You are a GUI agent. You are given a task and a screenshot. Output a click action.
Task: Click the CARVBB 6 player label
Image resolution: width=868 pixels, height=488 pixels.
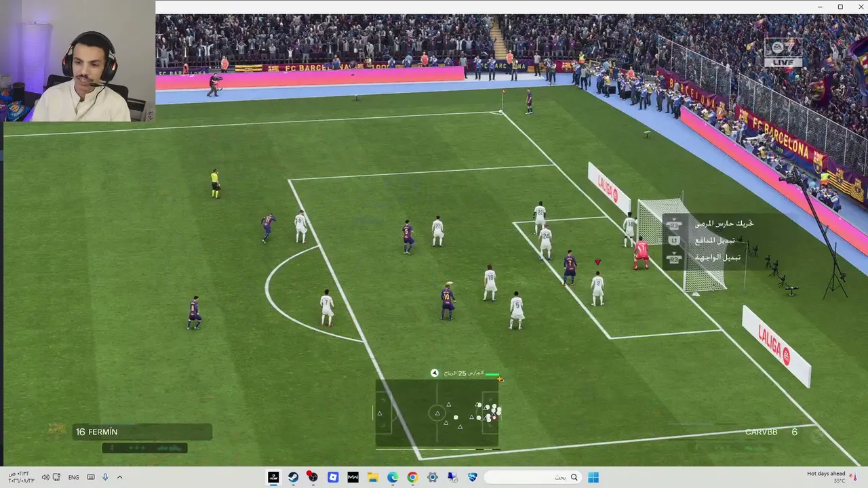point(771,432)
